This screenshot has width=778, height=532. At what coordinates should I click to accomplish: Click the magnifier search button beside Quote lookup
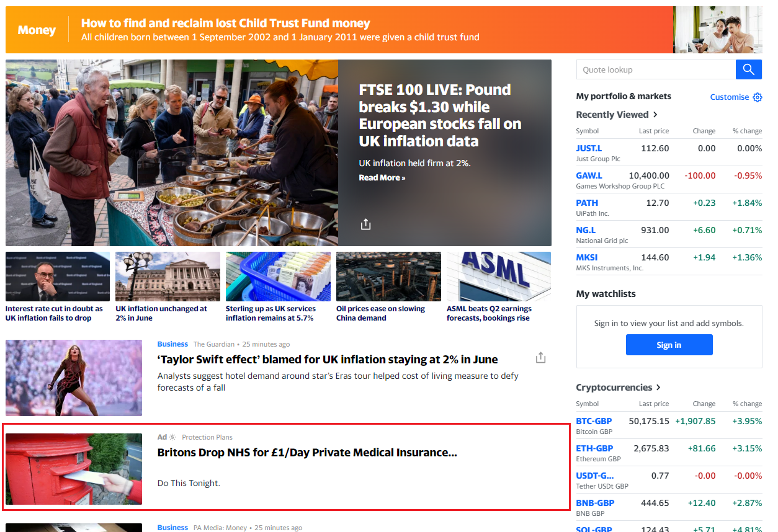pos(748,69)
